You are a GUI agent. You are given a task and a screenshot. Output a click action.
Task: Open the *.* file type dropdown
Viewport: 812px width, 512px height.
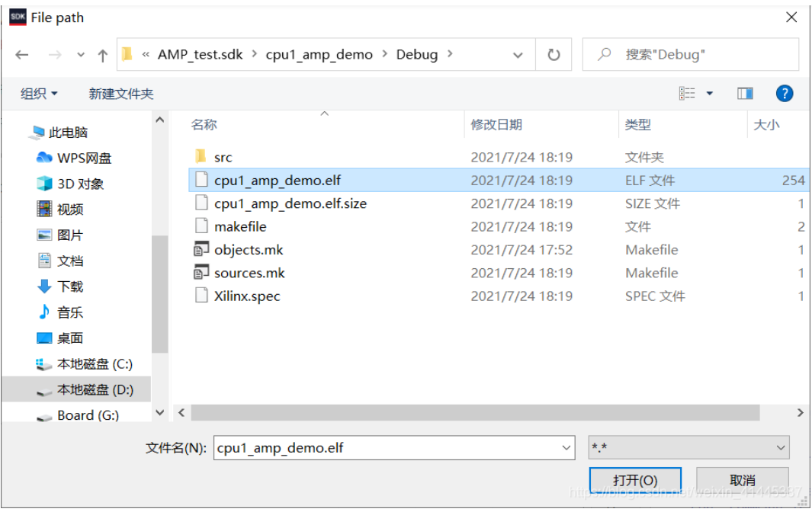[782, 448]
